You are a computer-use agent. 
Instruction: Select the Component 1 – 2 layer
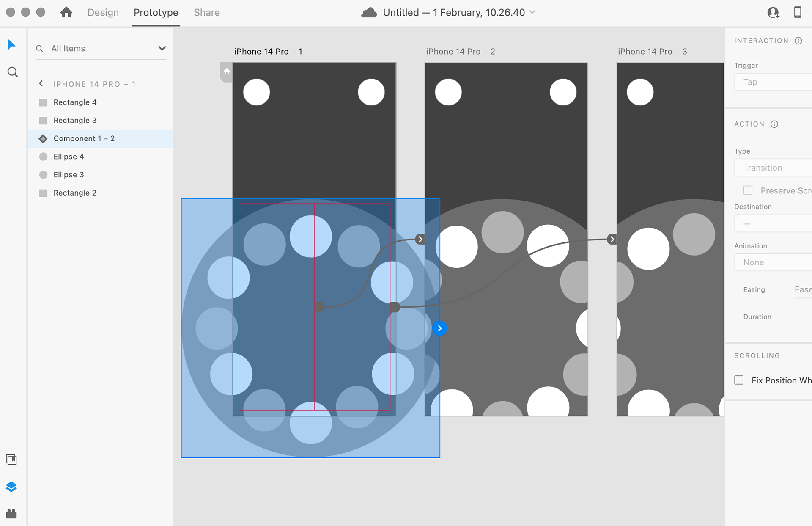click(x=101, y=139)
